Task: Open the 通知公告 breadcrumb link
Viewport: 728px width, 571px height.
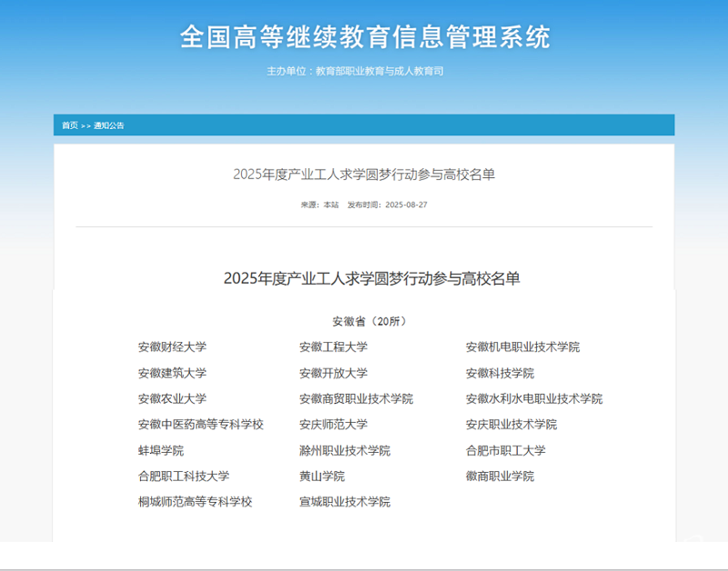Action: (x=109, y=125)
